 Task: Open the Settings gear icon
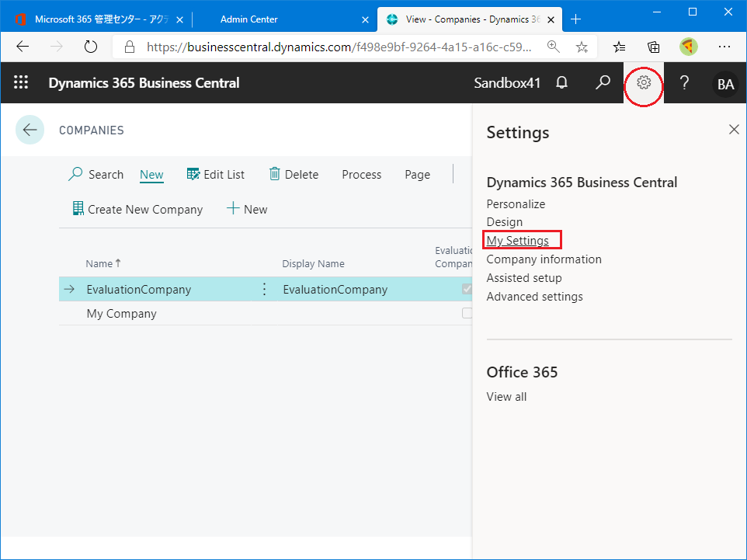pyautogui.click(x=644, y=82)
